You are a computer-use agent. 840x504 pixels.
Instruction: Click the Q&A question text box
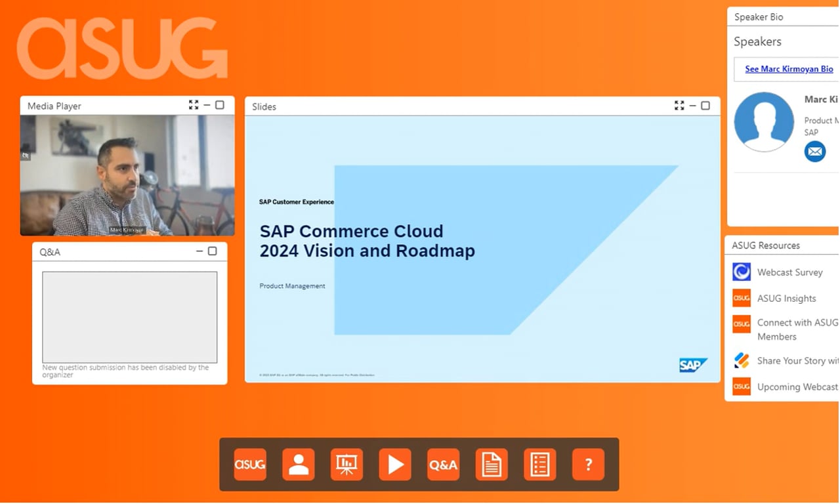130,317
